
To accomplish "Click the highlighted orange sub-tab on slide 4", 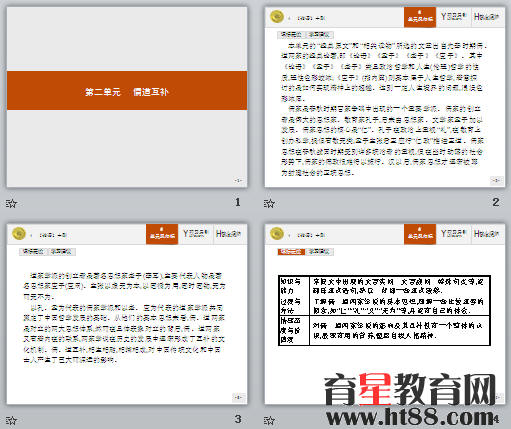I will coord(291,252).
